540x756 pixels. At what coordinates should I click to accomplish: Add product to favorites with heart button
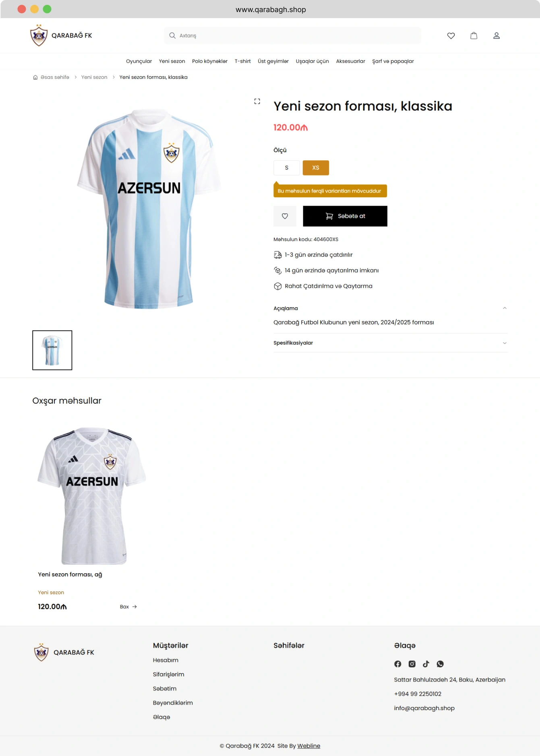click(x=285, y=216)
